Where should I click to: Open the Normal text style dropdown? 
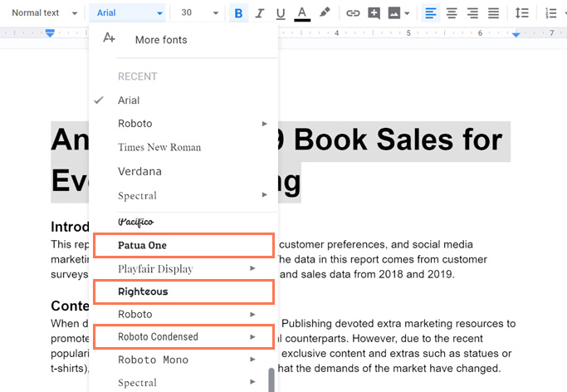(x=44, y=13)
